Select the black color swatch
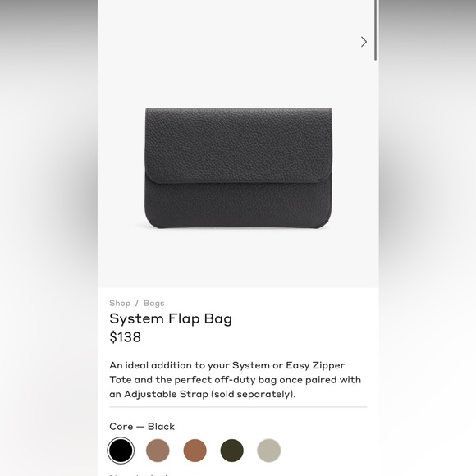 pos(121,451)
